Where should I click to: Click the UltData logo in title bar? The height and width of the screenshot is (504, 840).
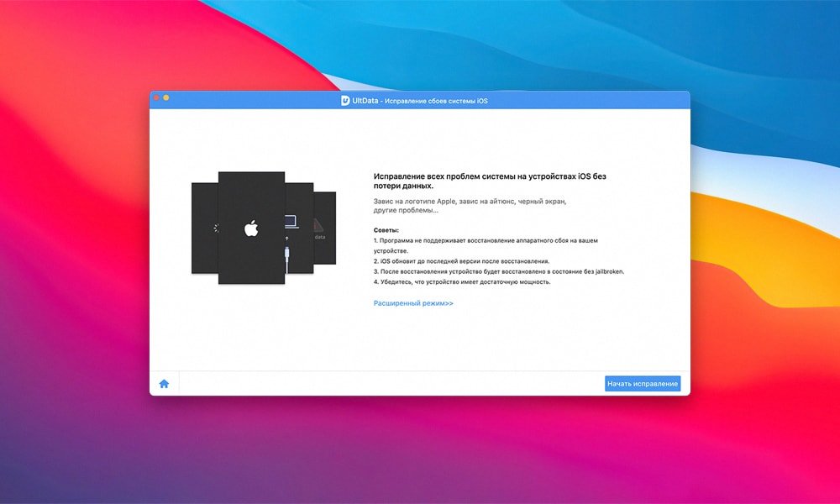(x=345, y=100)
